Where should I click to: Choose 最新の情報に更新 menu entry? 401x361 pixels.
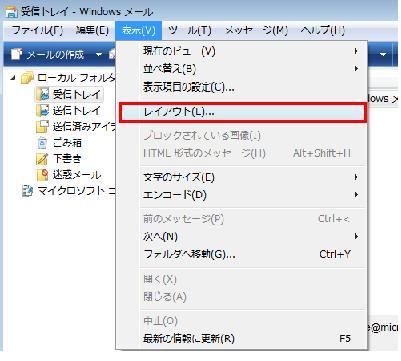coord(242,338)
